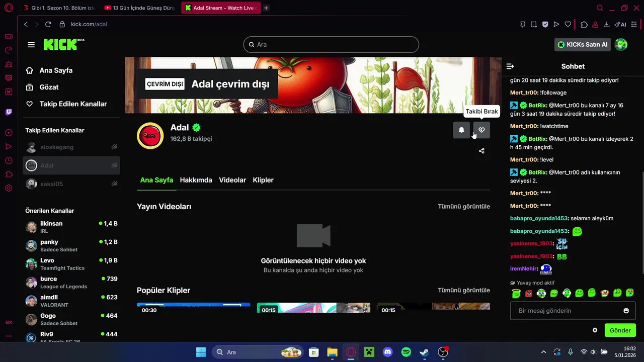Open Discord from the taskbar
This screenshot has width=644, height=362.
tap(387, 352)
